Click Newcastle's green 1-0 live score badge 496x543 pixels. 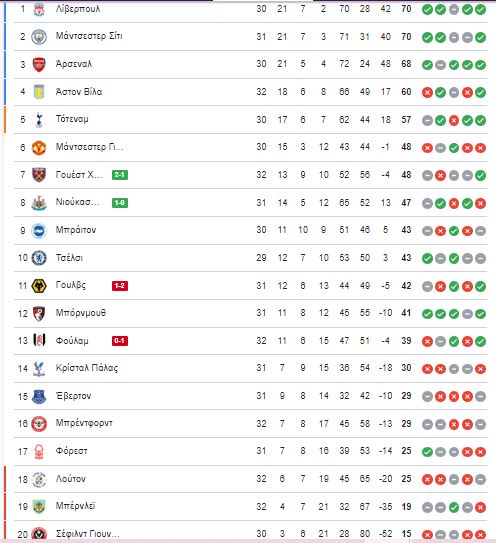tap(120, 203)
